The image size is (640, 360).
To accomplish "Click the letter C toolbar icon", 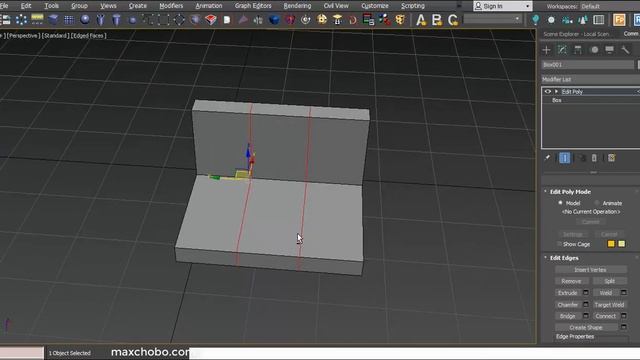I will 453,20.
